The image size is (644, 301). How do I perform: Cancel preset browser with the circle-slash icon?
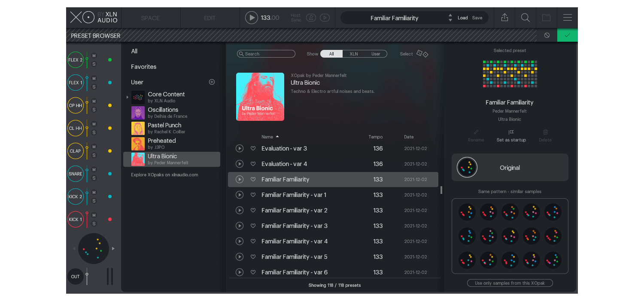(x=547, y=35)
